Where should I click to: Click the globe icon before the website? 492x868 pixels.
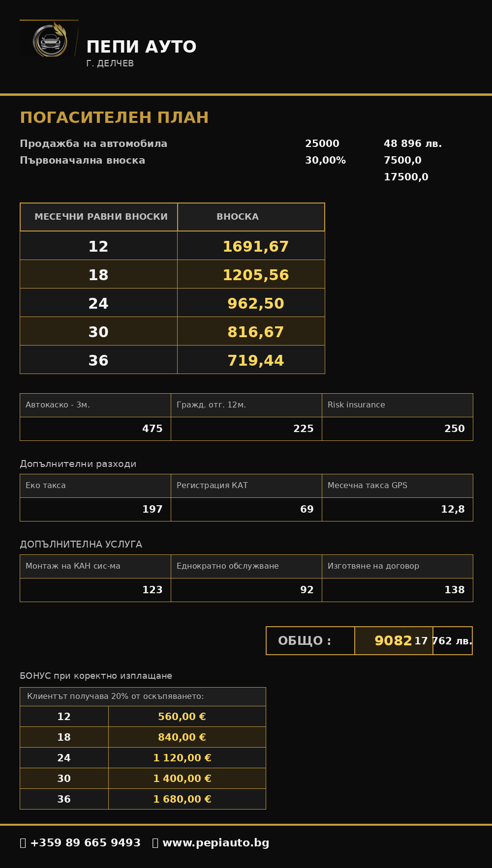(x=155, y=843)
